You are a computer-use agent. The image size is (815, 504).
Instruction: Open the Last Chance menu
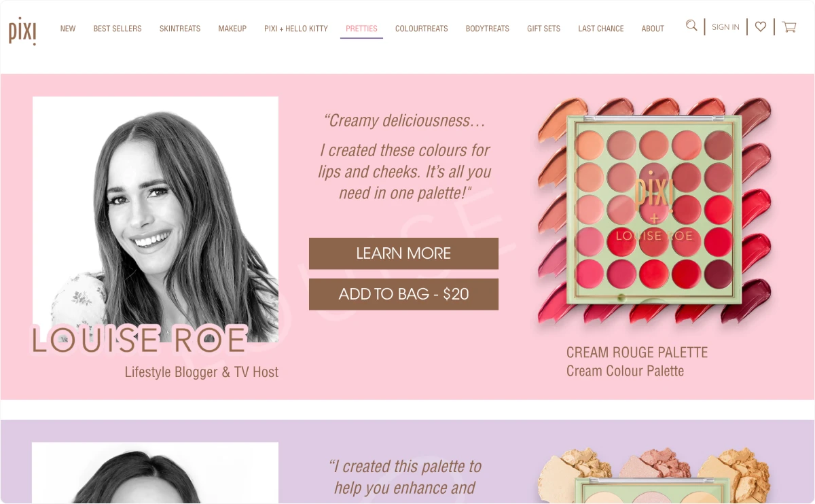point(601,29)
